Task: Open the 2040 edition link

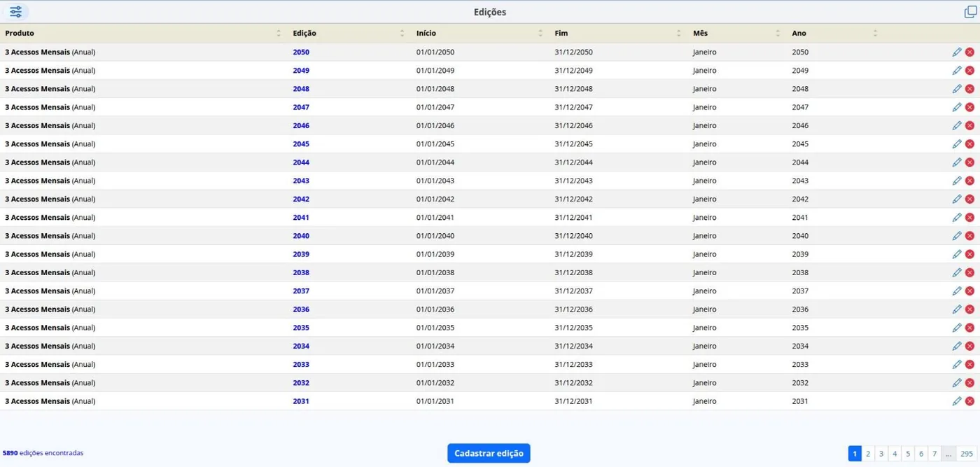Action: (301, 236)
